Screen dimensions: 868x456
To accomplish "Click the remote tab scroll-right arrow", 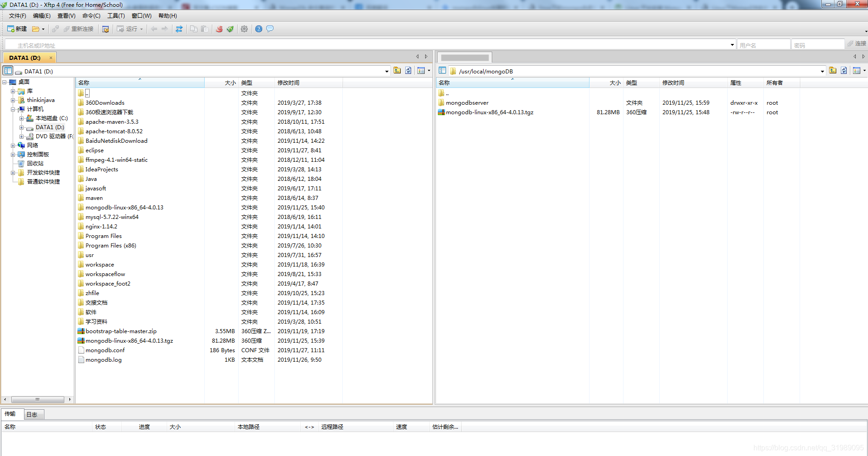I will click(x=863, y=57).
